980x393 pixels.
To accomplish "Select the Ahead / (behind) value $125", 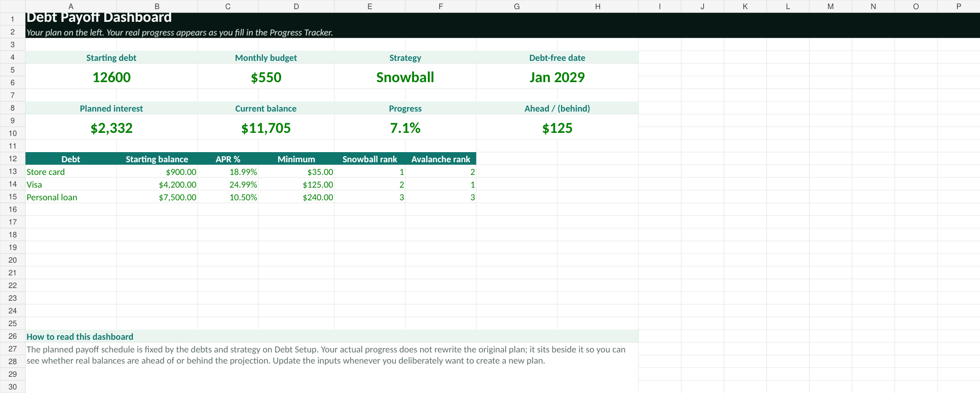I will pos(557,128).
